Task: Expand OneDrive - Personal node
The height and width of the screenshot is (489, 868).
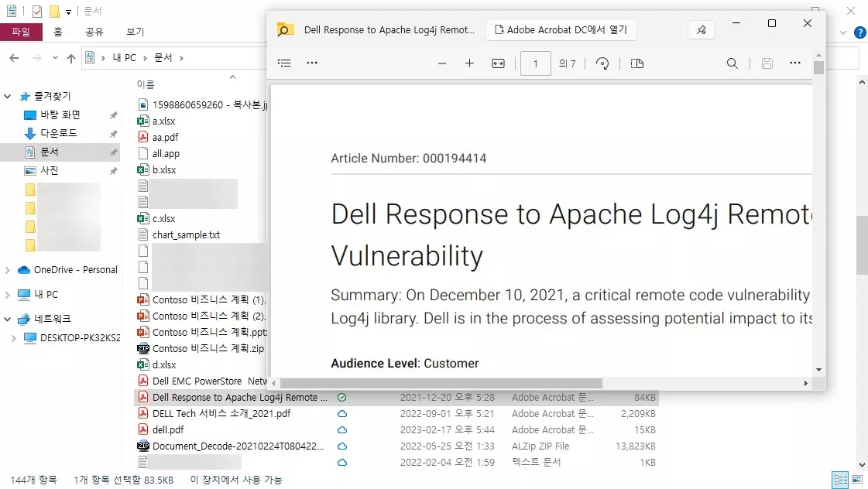Action: tap(8, 270)
